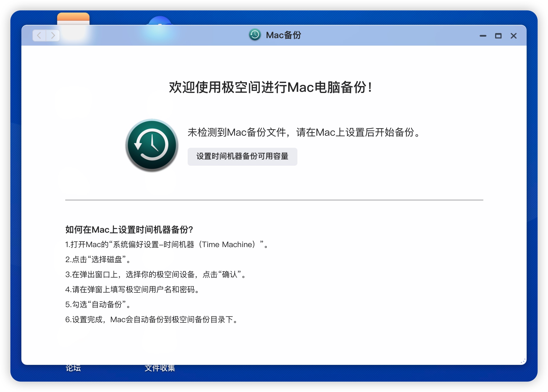Click 设置时间机器备份可用容量 button
Screen dimensions: 548x392
pyautogui.click(x=242, y=156)
